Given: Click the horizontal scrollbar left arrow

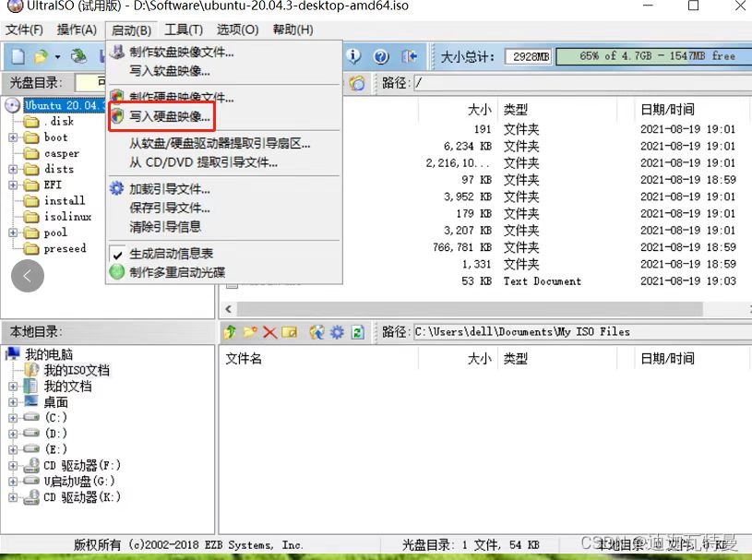Looking at the screenshot, I should 229,309.
